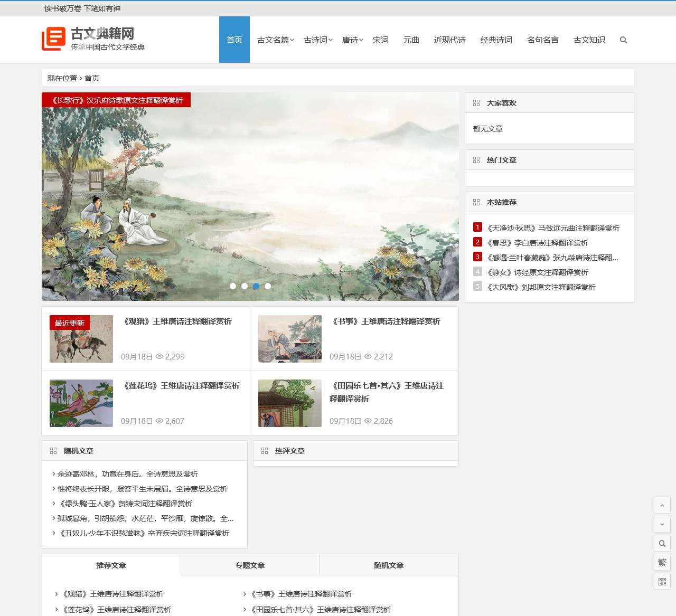Switch to the 专题文章 tab
676x616 pixels.
click(250, 565)
